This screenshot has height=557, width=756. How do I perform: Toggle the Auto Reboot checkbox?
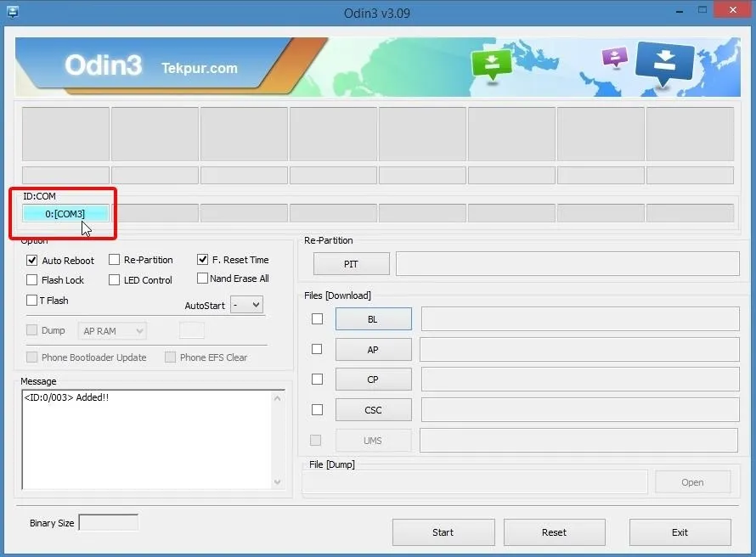(31, 260)
